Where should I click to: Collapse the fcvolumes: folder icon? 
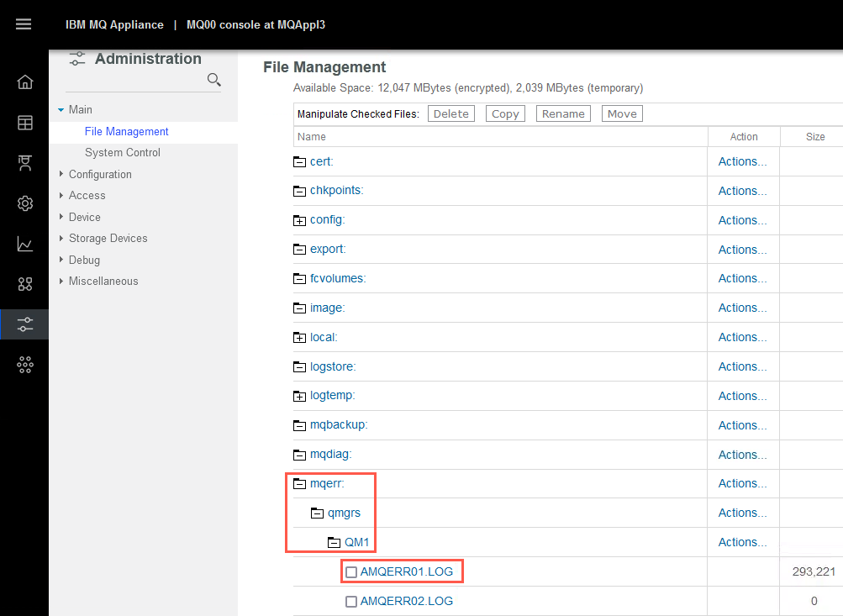[x=299, y=278]
